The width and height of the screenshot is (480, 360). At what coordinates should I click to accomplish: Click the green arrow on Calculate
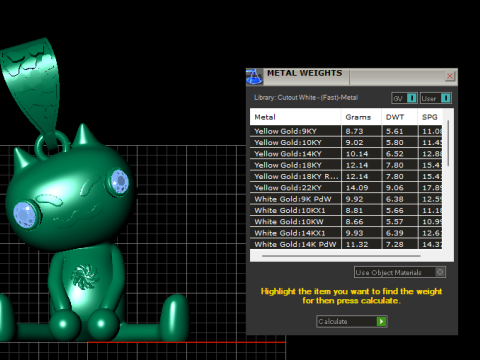click(381, 321)
